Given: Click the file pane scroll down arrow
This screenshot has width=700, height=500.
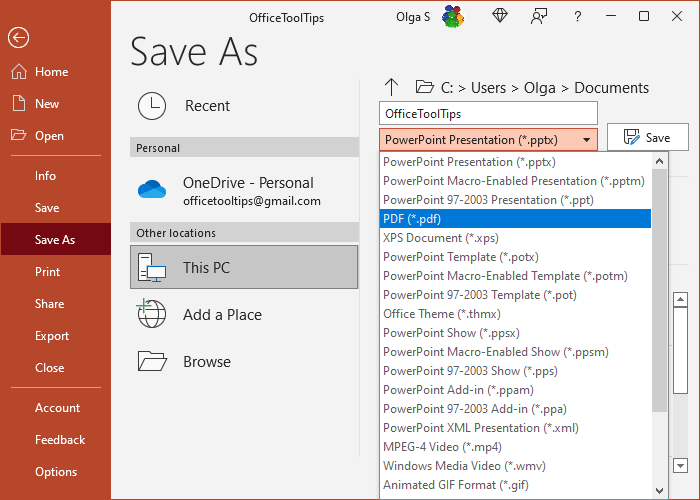Looking at the screenshot, I should [x=680, y=466].
